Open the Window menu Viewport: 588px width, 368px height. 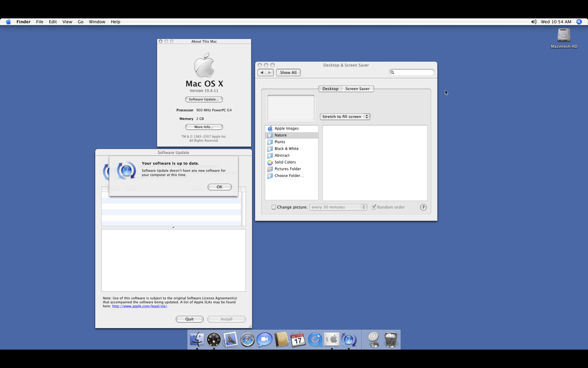[97, 22]
